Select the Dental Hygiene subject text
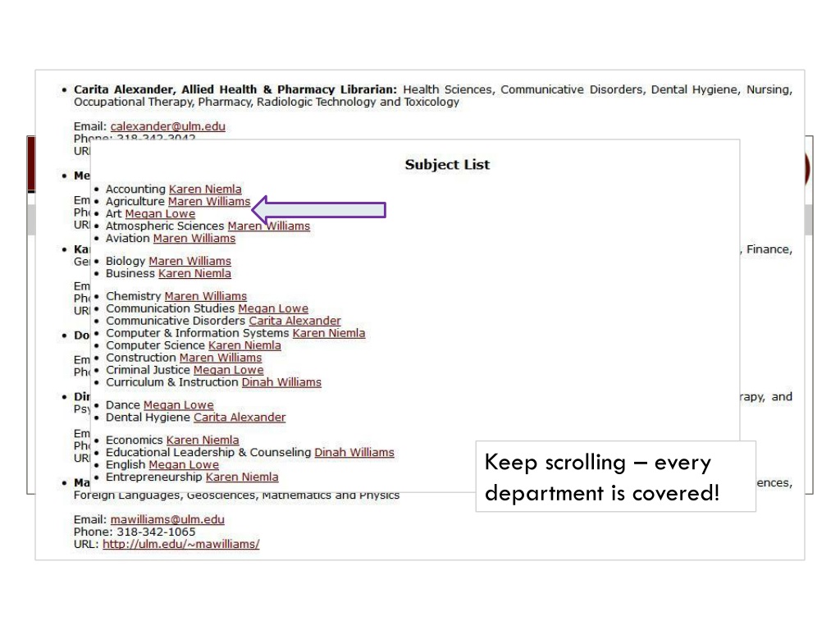Viewport: 840px width, 630px height. [x=148, y=418]
